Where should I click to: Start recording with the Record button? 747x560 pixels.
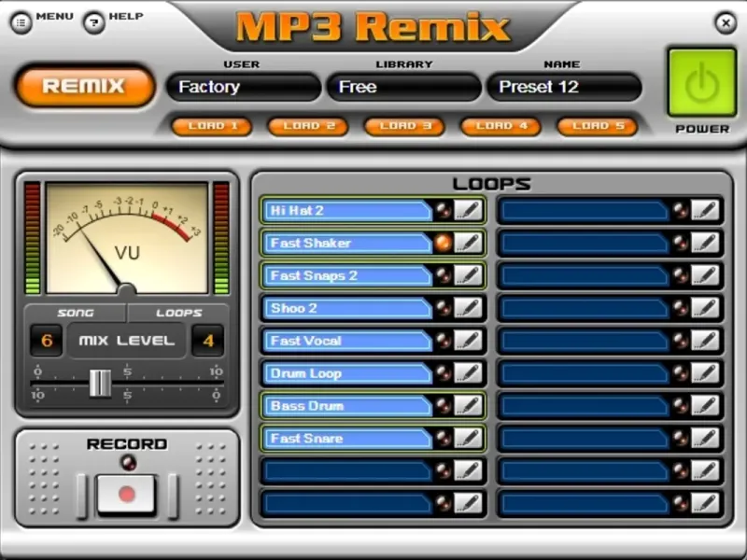point(127,495)
